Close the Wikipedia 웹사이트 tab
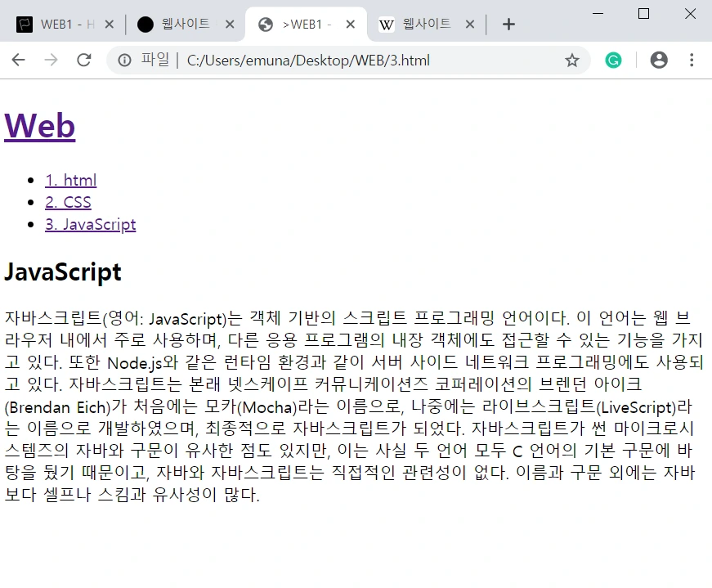 pyautogui.click(x=470, y=24)
